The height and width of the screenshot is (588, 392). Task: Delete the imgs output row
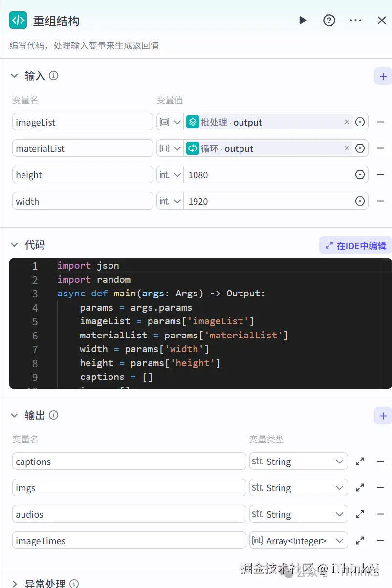[380, 488]
